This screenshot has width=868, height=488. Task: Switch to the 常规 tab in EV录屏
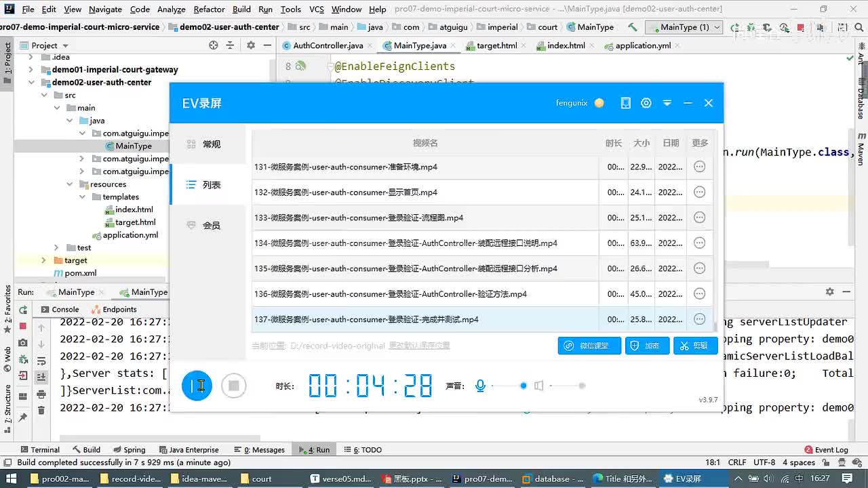(x=208, y=144)
